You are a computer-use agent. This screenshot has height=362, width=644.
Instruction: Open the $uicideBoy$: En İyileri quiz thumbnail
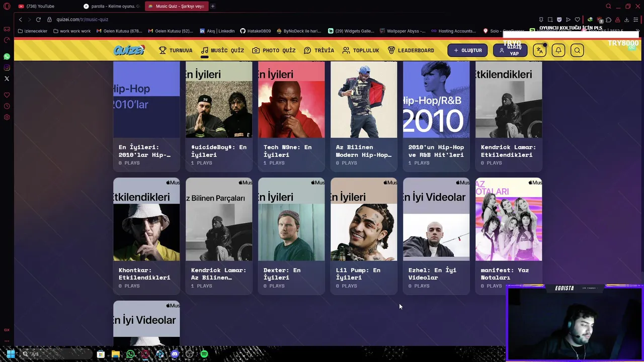219,99
